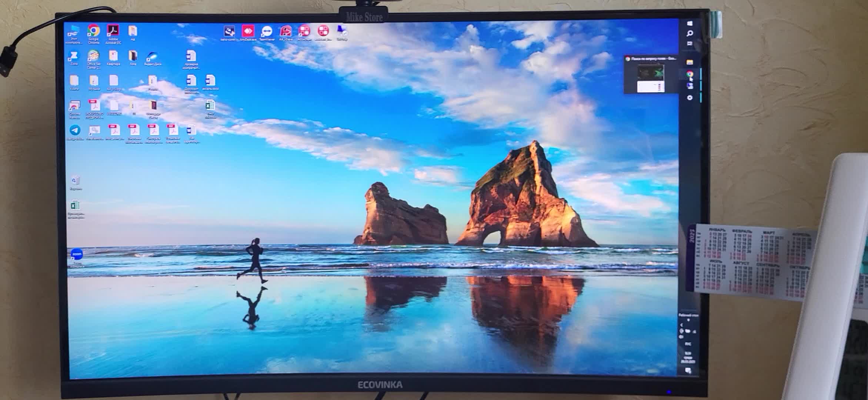Open the leftmost icon in the top center group
Image resolution: width=868 pixels, height=400 pixels.
pos(229,33)
